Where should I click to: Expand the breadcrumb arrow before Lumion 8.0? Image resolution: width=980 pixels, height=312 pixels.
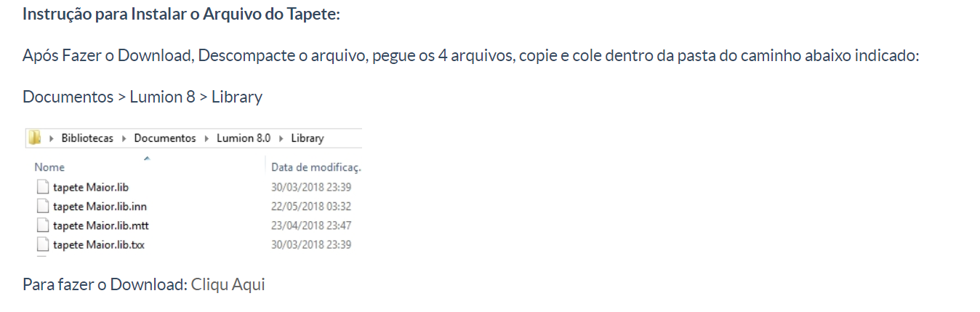(207, 138)
